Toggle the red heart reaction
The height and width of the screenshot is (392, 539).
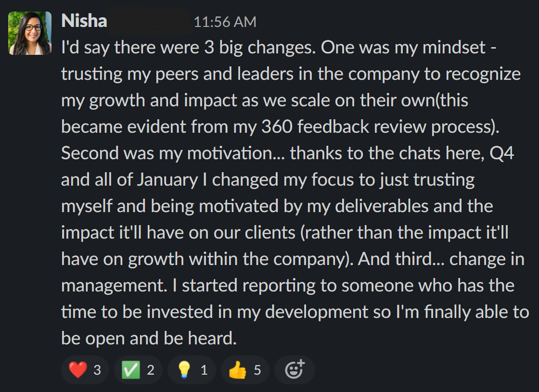[x=85, y=370]
